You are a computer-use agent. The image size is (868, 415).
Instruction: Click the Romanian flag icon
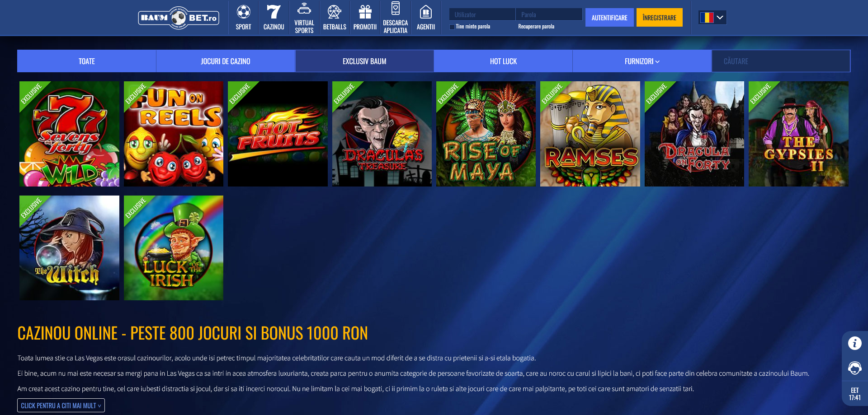707,18
